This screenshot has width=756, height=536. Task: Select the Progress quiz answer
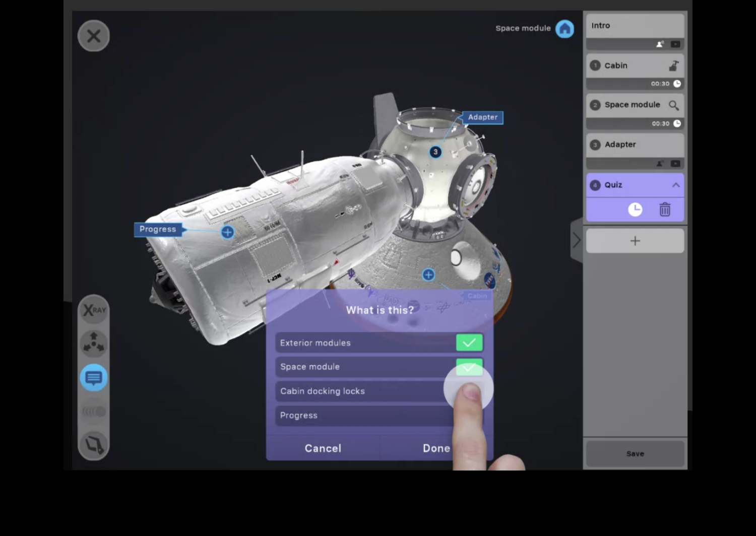[x=379, y=415]
